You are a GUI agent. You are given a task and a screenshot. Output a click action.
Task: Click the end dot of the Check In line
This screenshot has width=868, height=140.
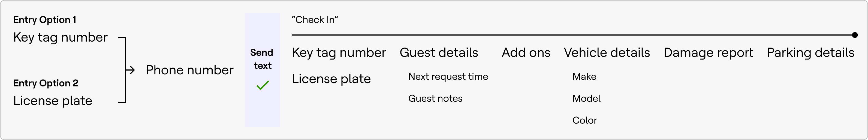(x=855, y=35)
